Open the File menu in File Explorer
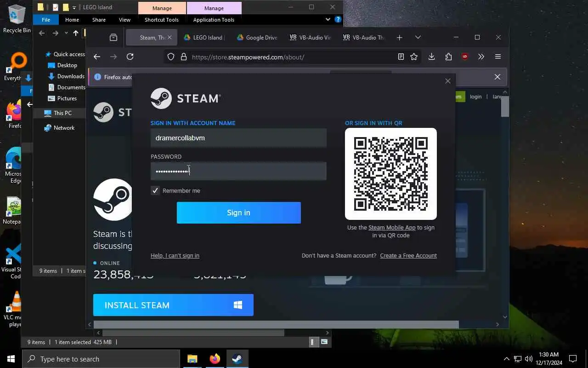 pos(46,20)
